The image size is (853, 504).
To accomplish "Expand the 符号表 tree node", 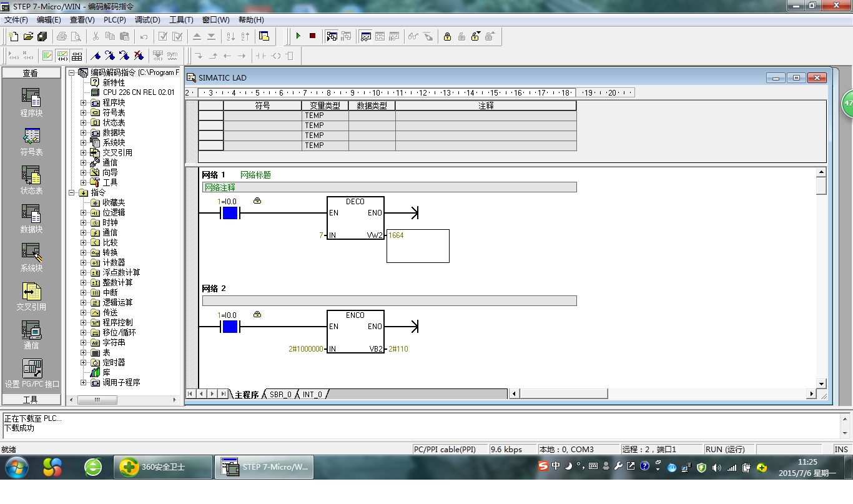I will (x=84, y=112).
